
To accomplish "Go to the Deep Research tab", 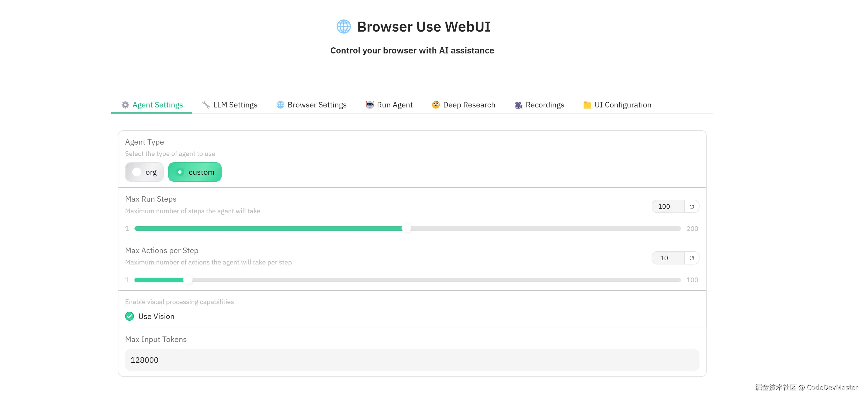I will tap(469, 105).
